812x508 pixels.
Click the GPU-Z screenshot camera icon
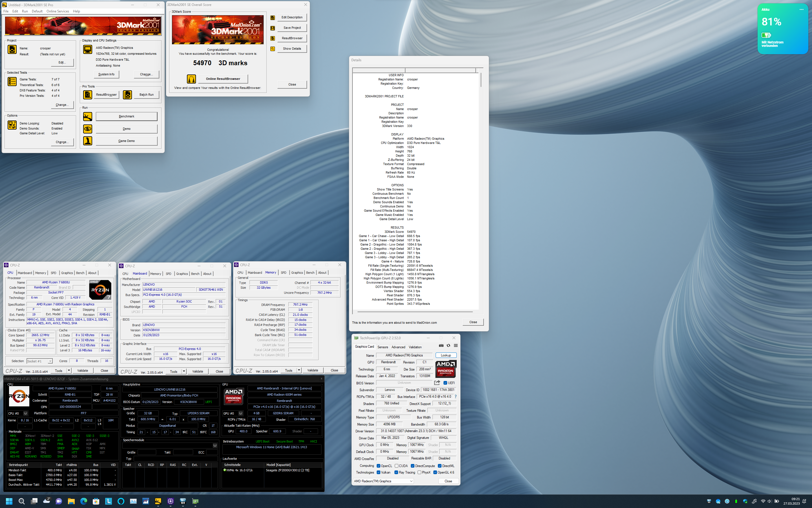(441, 345)
